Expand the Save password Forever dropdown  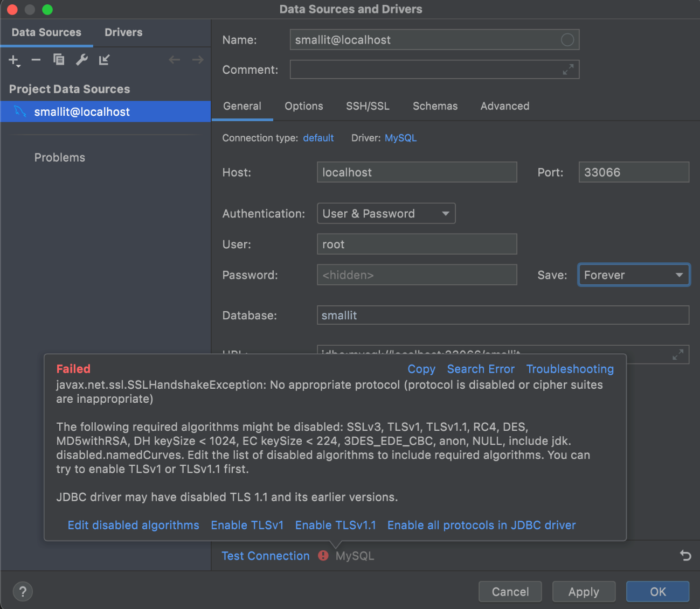pyautogui.click(x=634, y=275)
